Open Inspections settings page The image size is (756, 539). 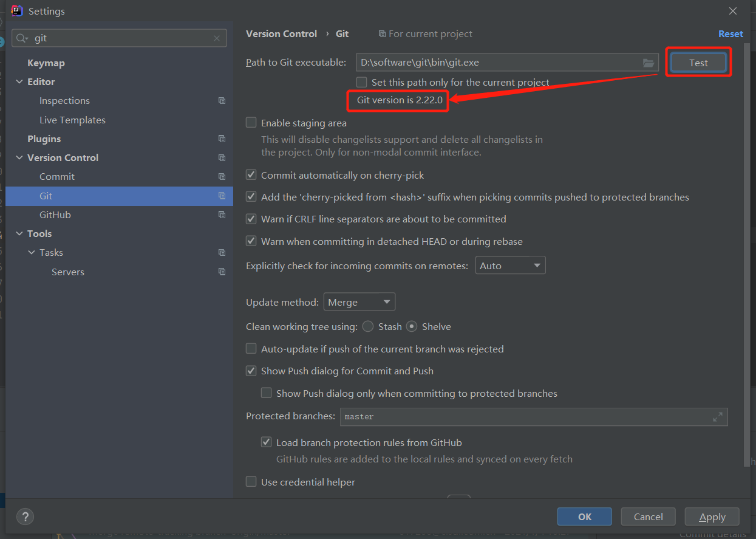pos(64,101)
